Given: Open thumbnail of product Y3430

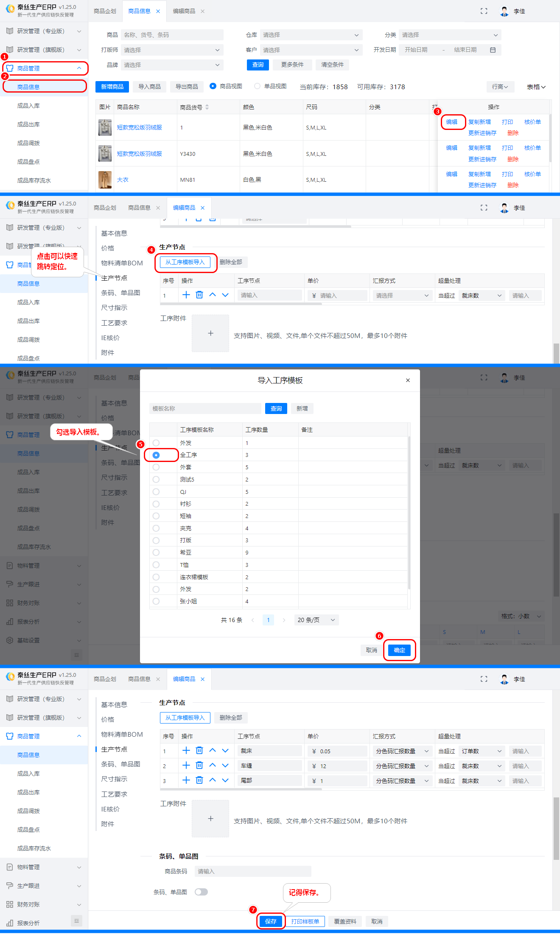Looking at the screenshot, I should point(105,153).
